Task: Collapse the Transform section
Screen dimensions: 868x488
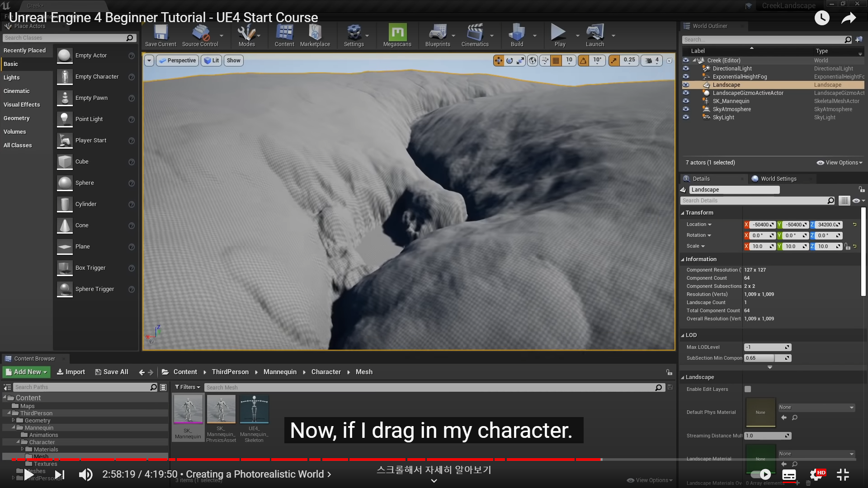Action: click(699, 213)
